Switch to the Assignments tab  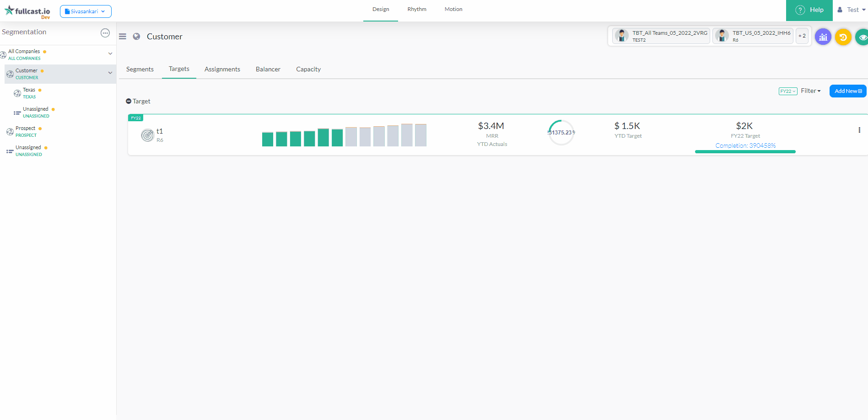tap(222, 69)
